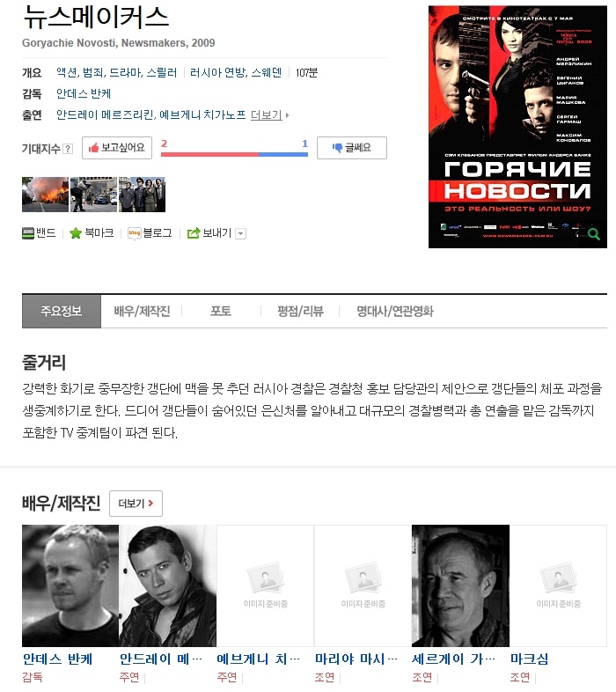Image resolution: width=616 pixels, height=692 pixels.
Task: Click the thumbs-down 글쎄요 button
Action: [352, 148]
